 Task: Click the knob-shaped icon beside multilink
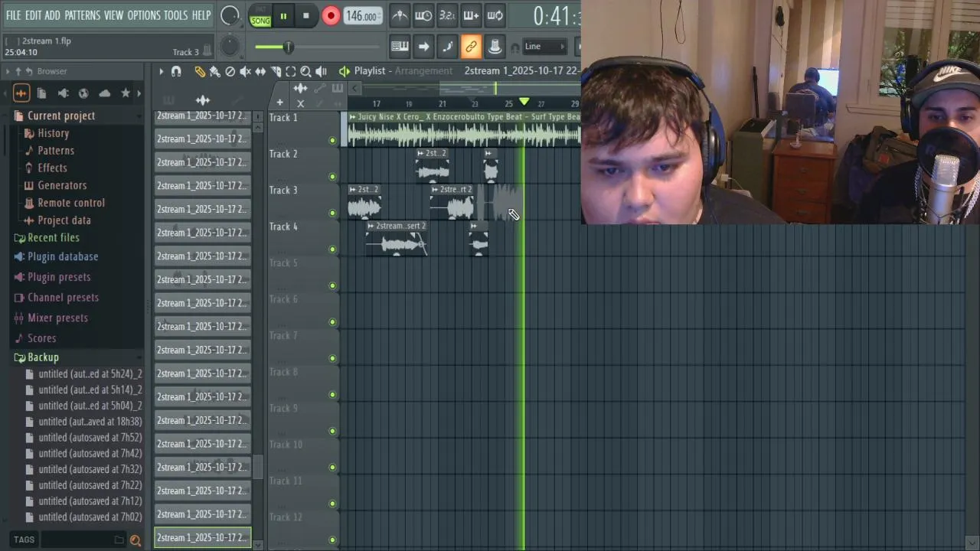click(495, 47)
